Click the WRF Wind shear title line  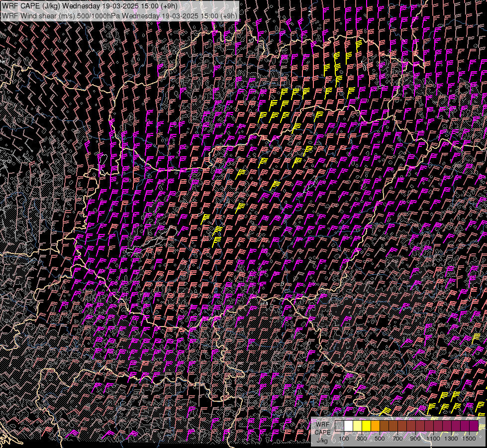click(119, 16)
